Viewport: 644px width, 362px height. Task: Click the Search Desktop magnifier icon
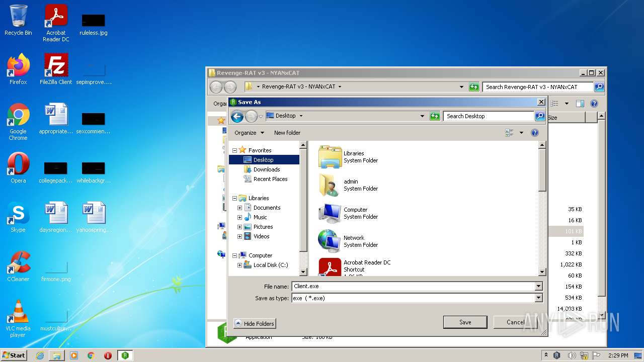click(x=539, y=116)
